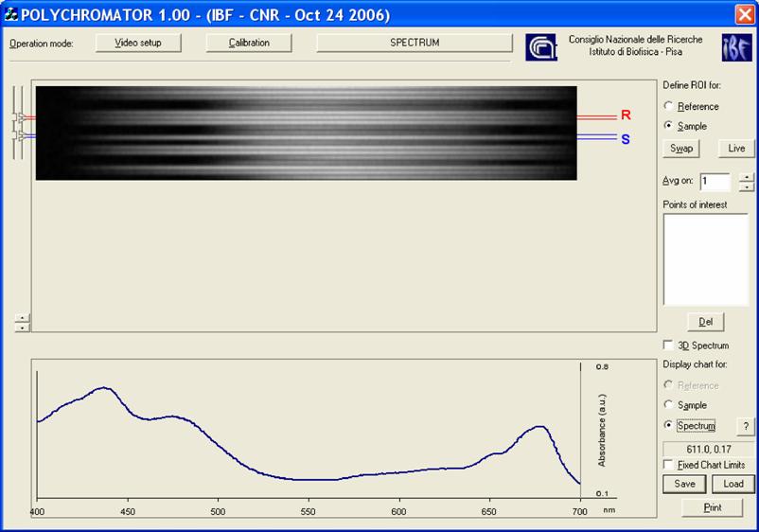Click the CNR logo icon
The image size is (759, 532).
[541, 47]
